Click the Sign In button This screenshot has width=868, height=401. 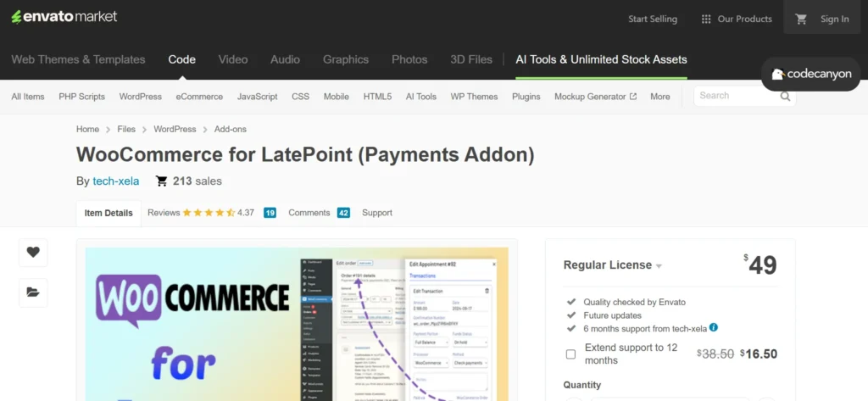(x=834, y=19)
